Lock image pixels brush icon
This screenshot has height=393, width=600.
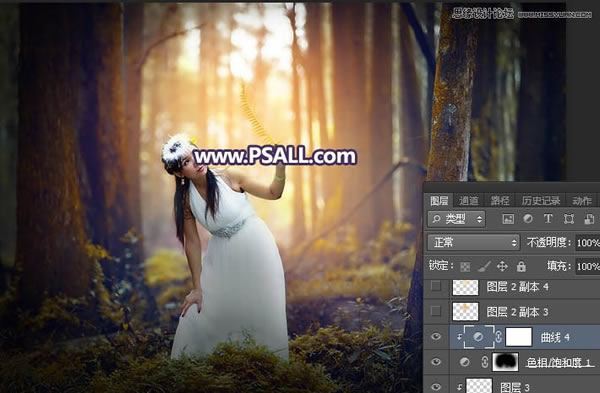pyautogui.click(x=484, y=266)
